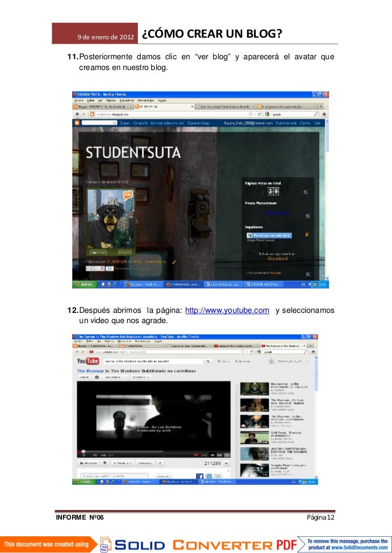Expand the 42 videos dropdown
Image resolution: width=392 pixels, height=553 pixels.
(141, 377)
